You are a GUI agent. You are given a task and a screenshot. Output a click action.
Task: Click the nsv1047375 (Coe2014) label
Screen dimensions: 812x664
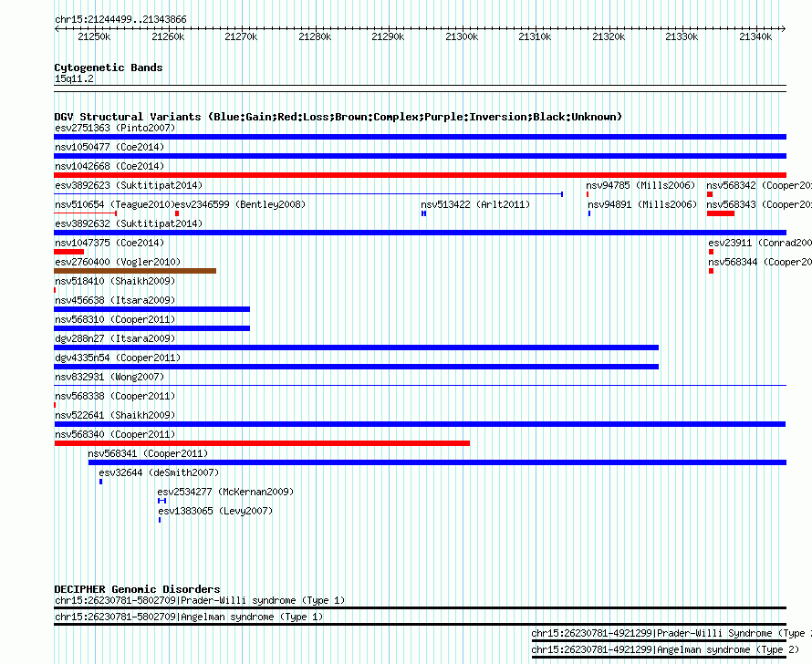(x=109, y=243)
